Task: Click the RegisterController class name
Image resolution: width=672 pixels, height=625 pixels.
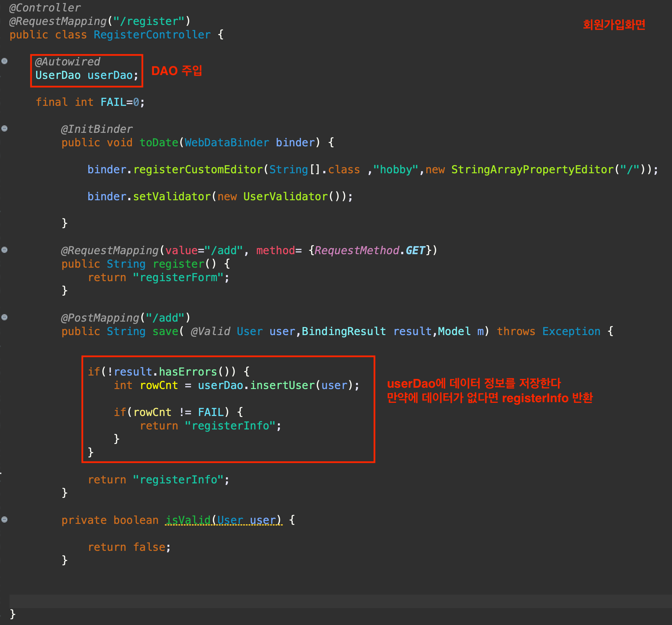Action: tap(152, 35)
